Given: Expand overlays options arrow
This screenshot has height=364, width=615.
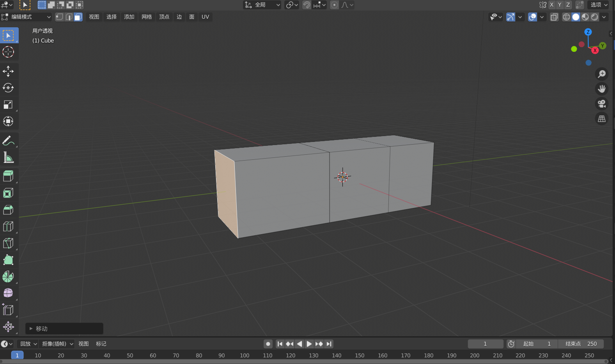Looking at the screenshot, I should pyautogui.click(x=542, y=17).
